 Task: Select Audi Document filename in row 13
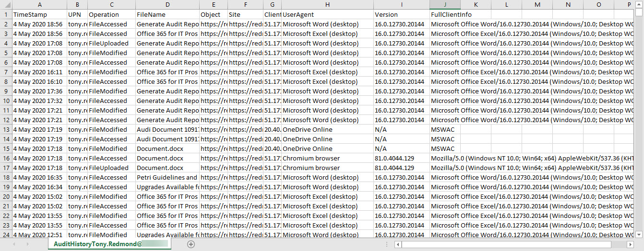click(x=167, y=129)
